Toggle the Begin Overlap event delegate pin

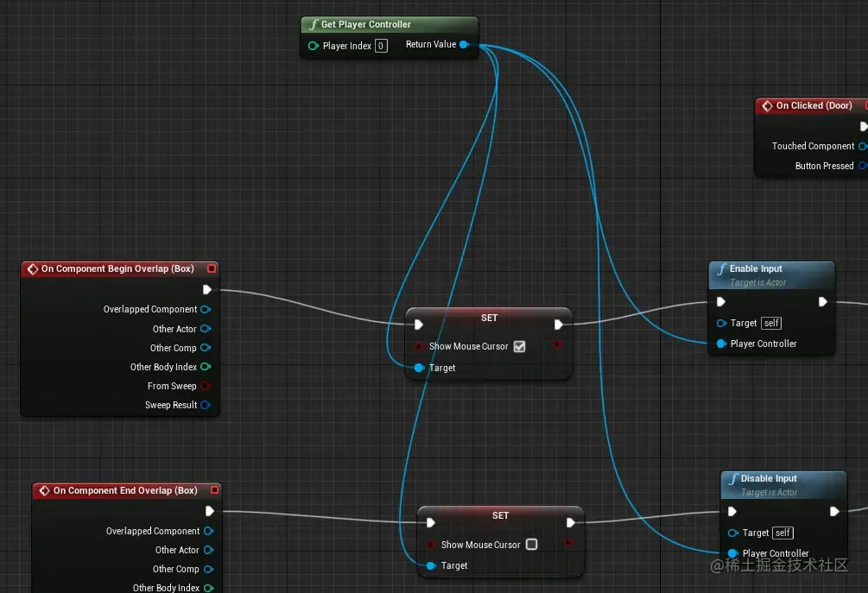[212, 268]
